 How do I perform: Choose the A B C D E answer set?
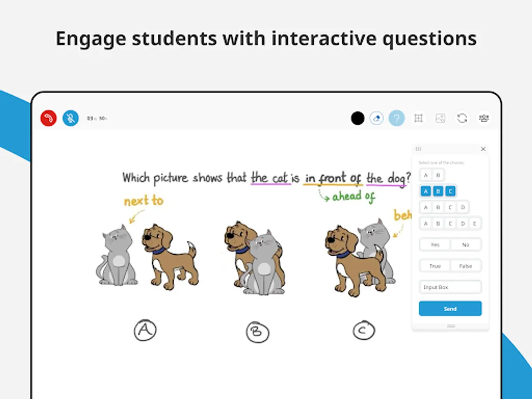[450, 223]
